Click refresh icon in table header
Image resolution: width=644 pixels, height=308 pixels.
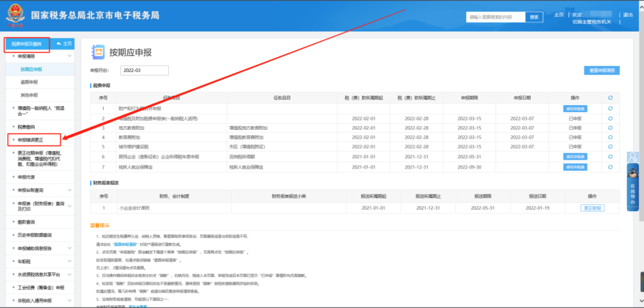pos(610,98)
